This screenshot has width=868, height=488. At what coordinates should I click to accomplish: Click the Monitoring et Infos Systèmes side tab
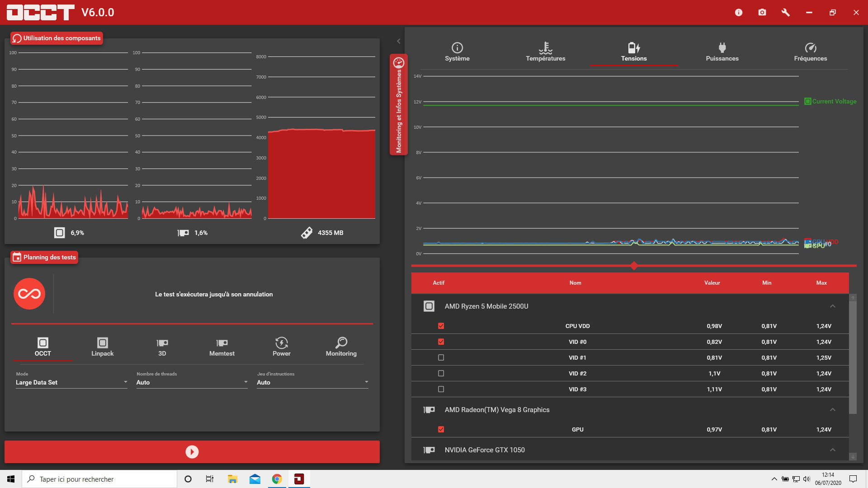click(x=399, y=104)
